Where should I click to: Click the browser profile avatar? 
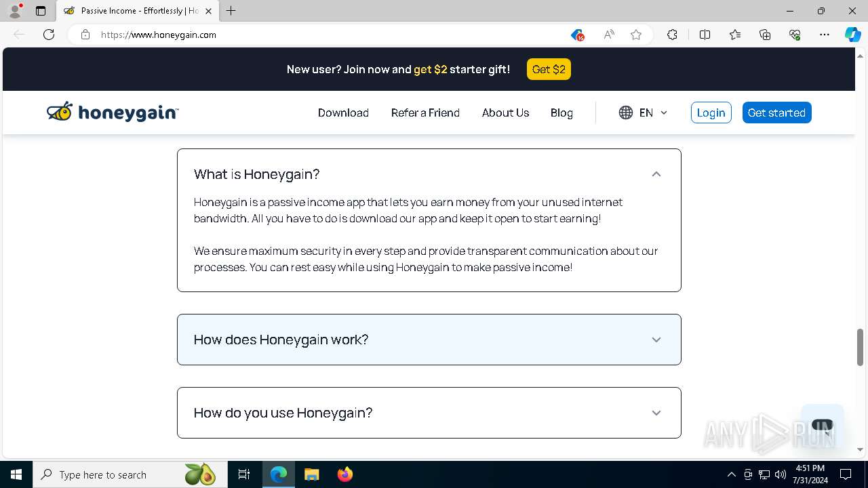click(x=15, y=11)
